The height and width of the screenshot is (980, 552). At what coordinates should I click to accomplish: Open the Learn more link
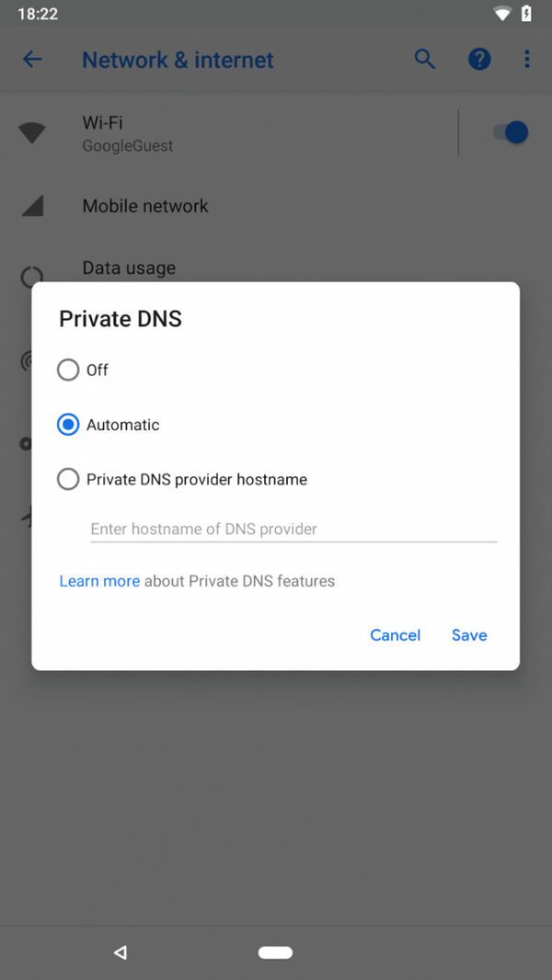[99, 581]
